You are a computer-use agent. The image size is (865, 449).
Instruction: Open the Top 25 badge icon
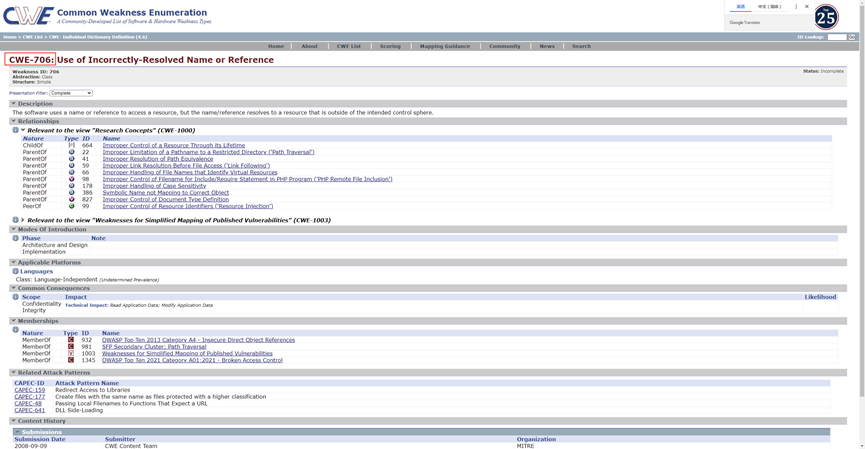(x=826, y=17)
